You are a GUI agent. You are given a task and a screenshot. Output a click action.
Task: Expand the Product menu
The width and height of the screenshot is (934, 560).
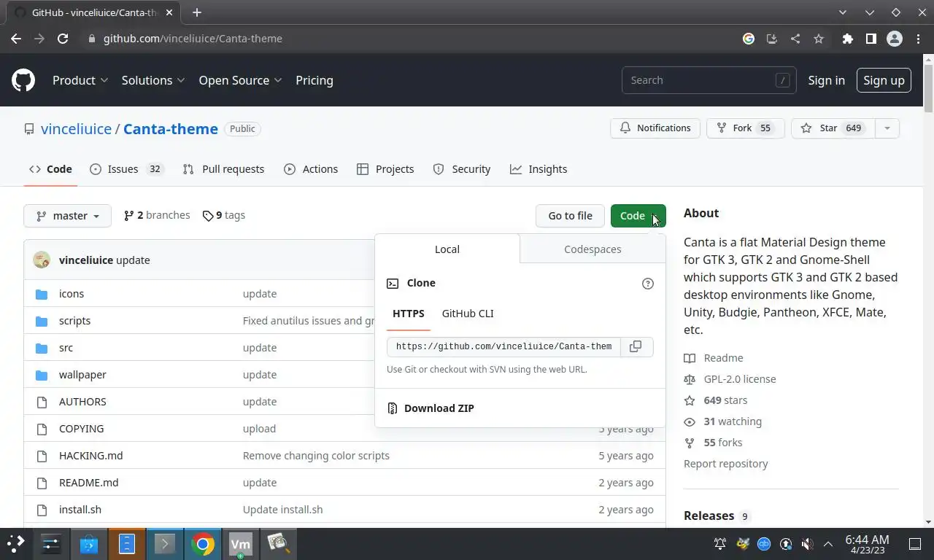click(80, 80)
